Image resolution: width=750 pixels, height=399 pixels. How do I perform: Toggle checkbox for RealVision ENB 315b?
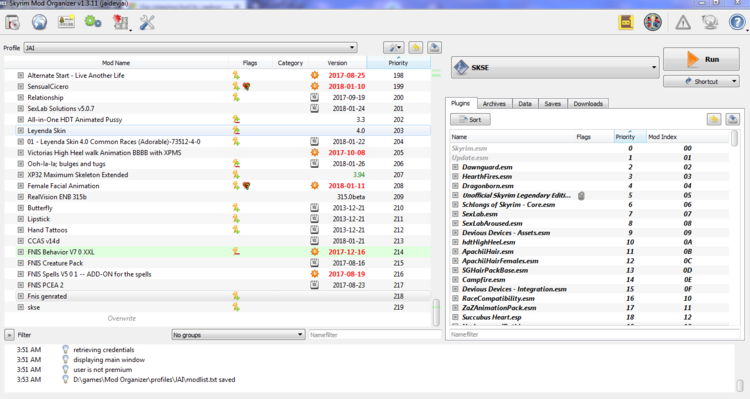pyautogui.click(x=21, y=197)
